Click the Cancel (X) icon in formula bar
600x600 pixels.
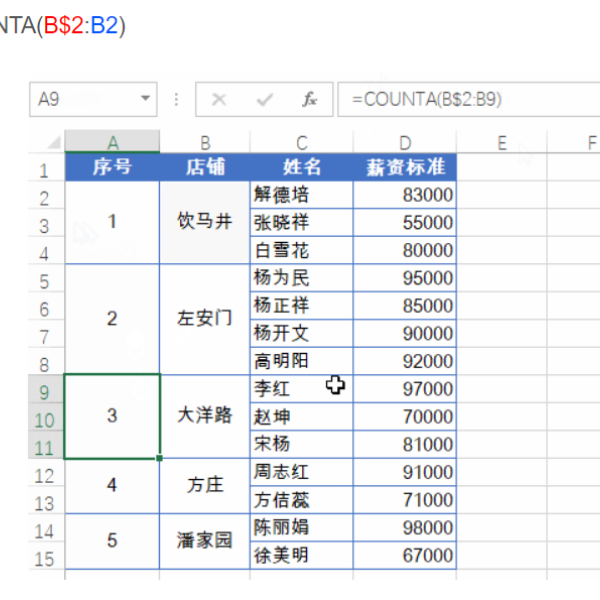[220, 100]
